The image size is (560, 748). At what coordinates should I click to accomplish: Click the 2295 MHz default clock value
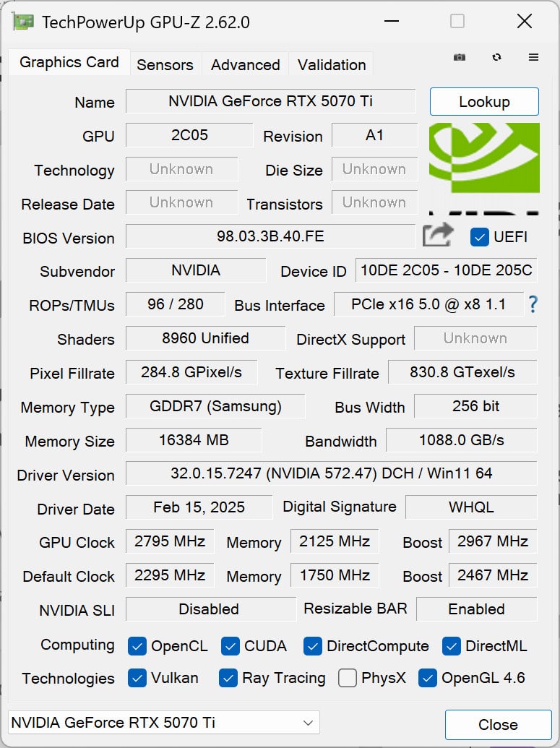pyautogui.click(x=170, y=575)
